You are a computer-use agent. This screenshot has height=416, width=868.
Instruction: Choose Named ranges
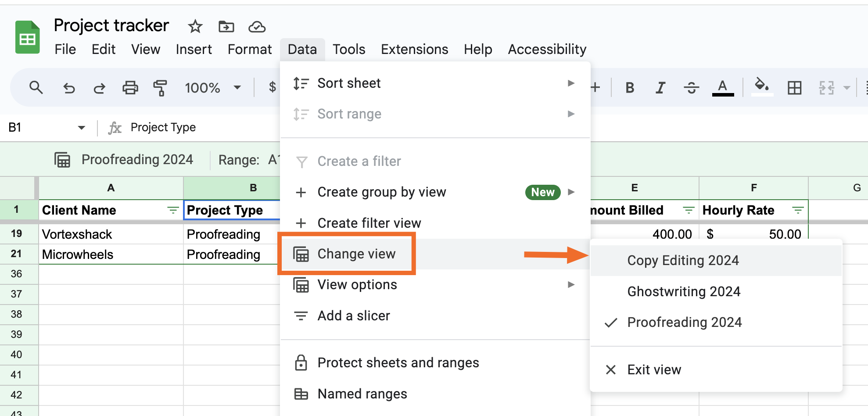point(435,394)
